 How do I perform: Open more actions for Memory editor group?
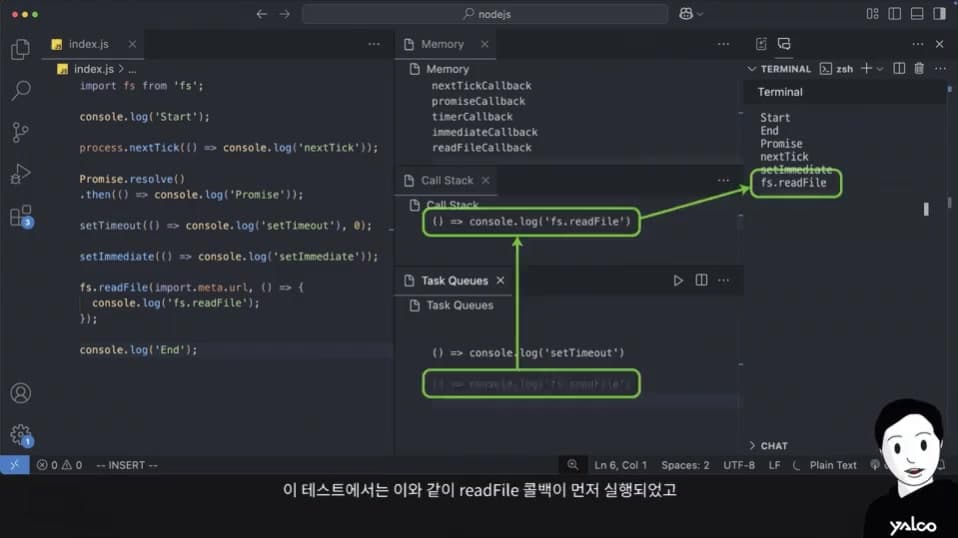(x=723, y=44)
